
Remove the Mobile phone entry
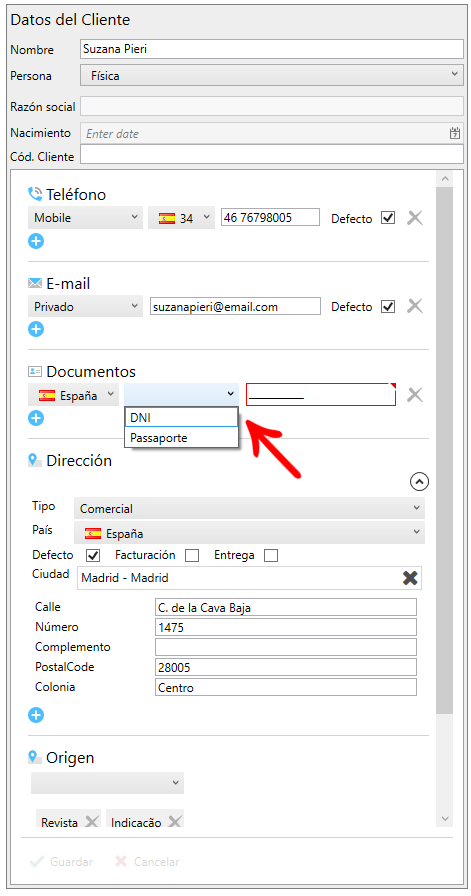414,218
